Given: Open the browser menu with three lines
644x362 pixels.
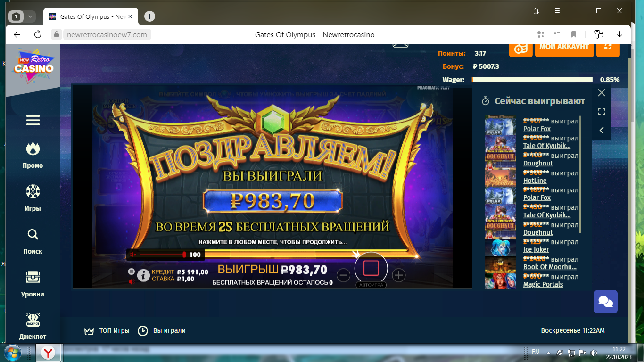Looking at the screenshot, I should point(557,11).
